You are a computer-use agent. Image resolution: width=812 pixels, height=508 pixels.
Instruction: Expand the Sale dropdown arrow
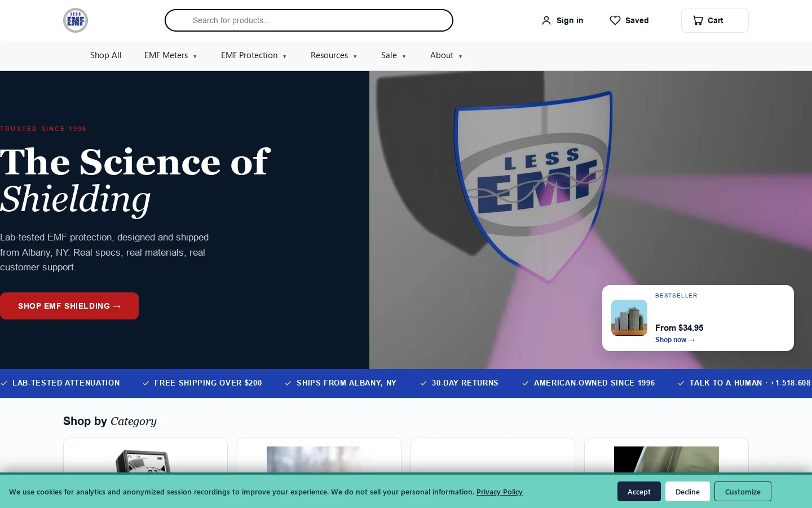404,56
